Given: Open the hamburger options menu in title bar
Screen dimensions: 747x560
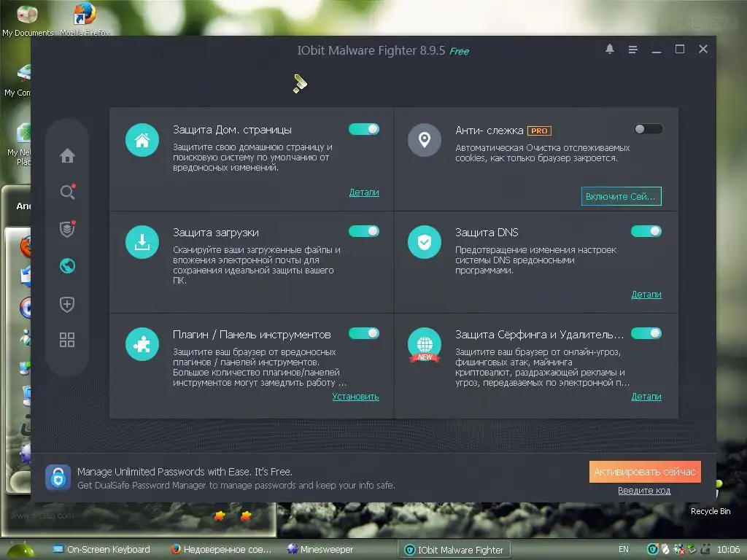Looking at the screenshot, I should point(632,50).
